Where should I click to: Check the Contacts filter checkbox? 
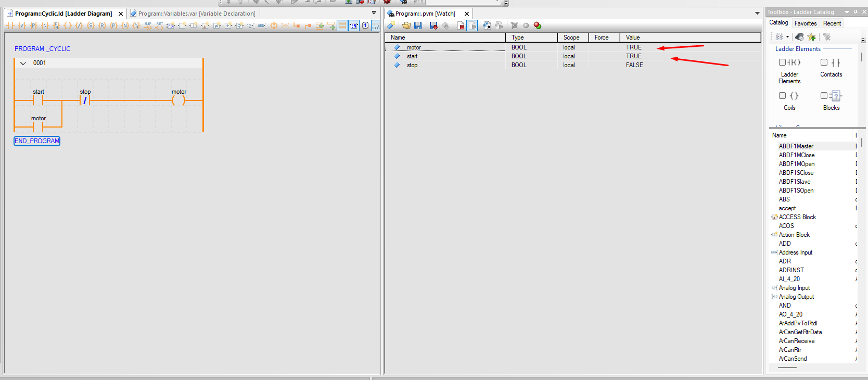coord(824,62)
